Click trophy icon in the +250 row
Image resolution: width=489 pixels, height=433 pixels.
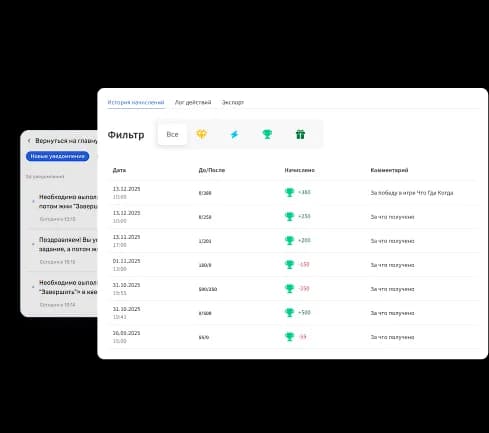pyautogui.click(x=289, y=216)
